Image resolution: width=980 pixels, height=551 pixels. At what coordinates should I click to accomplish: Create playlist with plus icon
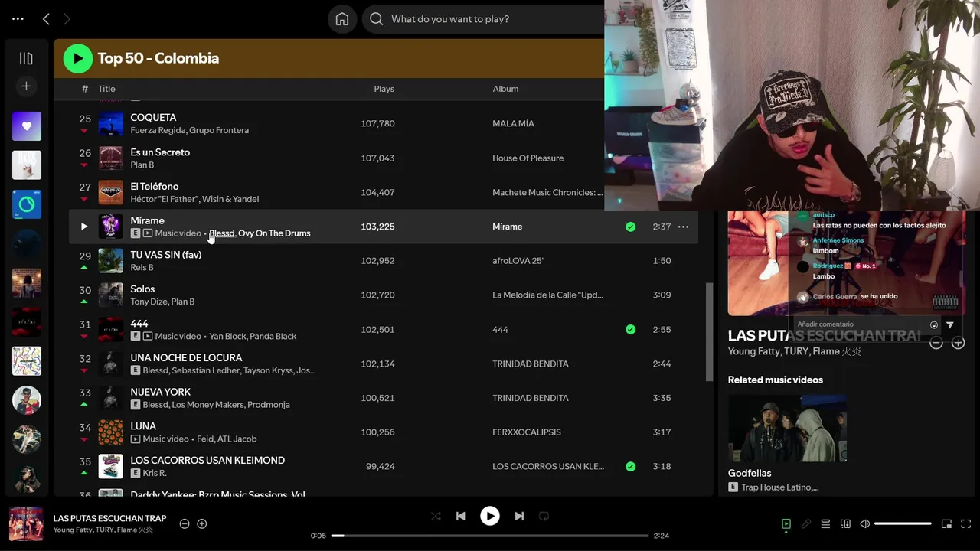pos(26,86)
